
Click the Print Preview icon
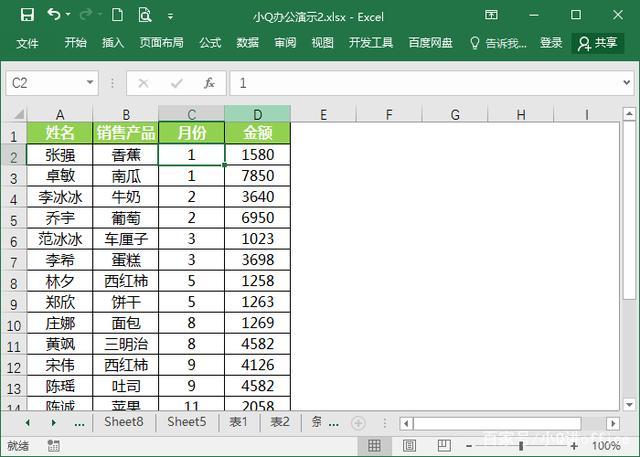[145, 15]
